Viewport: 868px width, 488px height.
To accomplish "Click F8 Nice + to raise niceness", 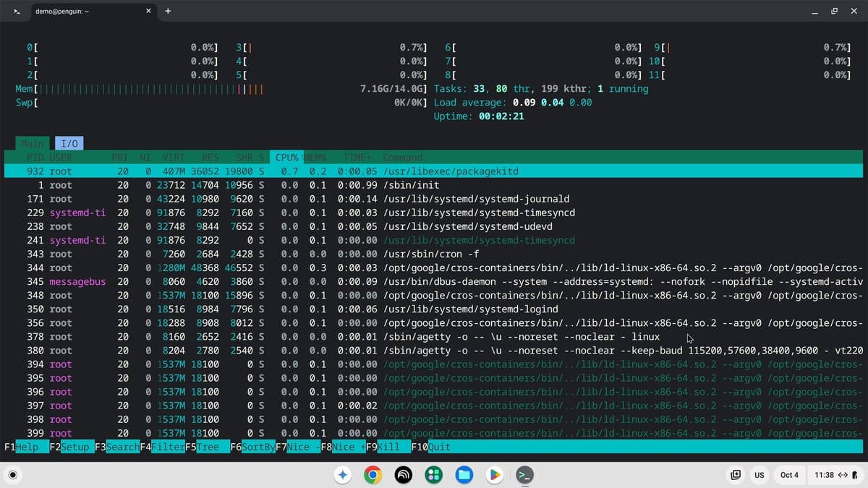I will pyautogui.click(x=343, y=447).
